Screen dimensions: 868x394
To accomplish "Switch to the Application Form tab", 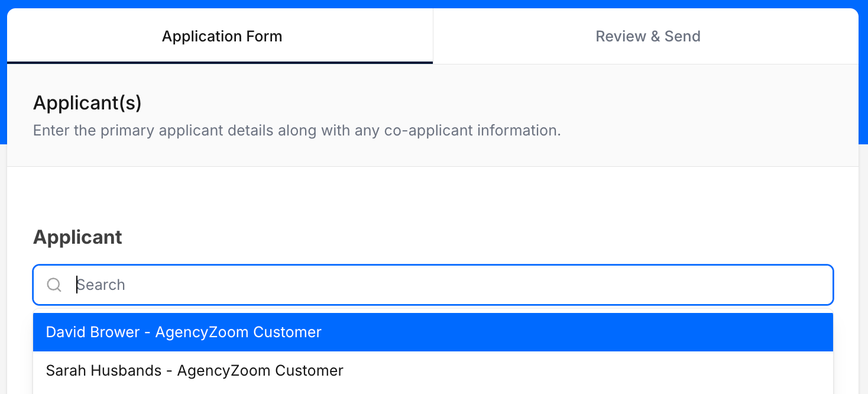I will pos(222,37).
